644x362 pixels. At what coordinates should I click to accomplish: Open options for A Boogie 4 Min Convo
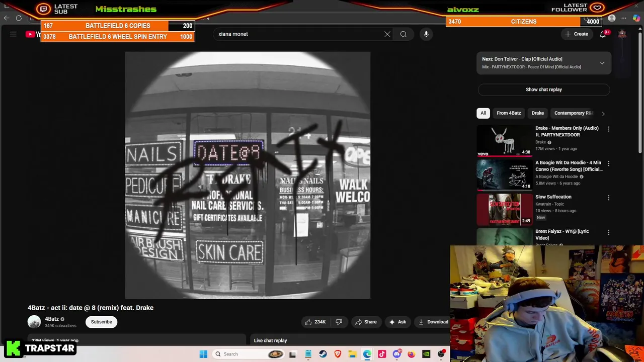(x=609, y=163)
